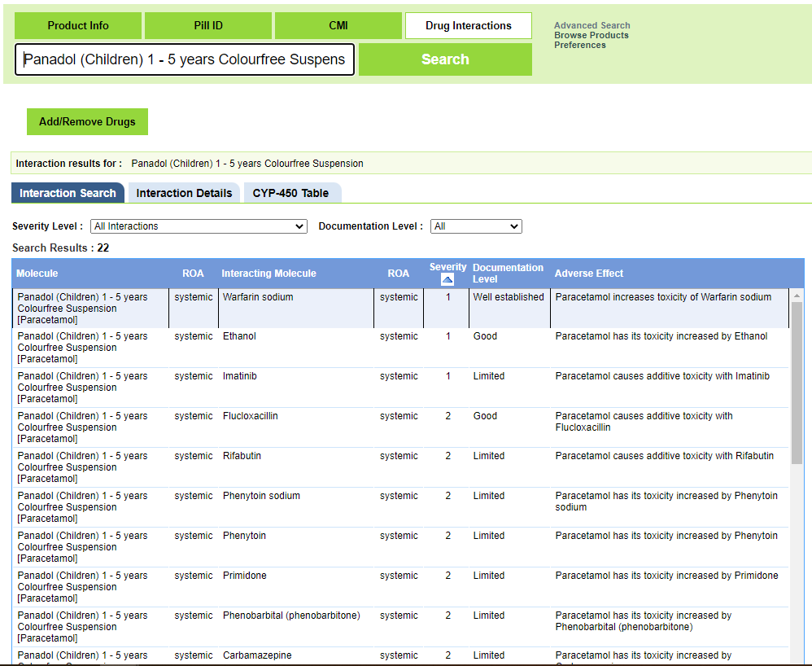Switch to the Pill ID tab
This screenshot has width=812, height=666.
pos(207,25)
